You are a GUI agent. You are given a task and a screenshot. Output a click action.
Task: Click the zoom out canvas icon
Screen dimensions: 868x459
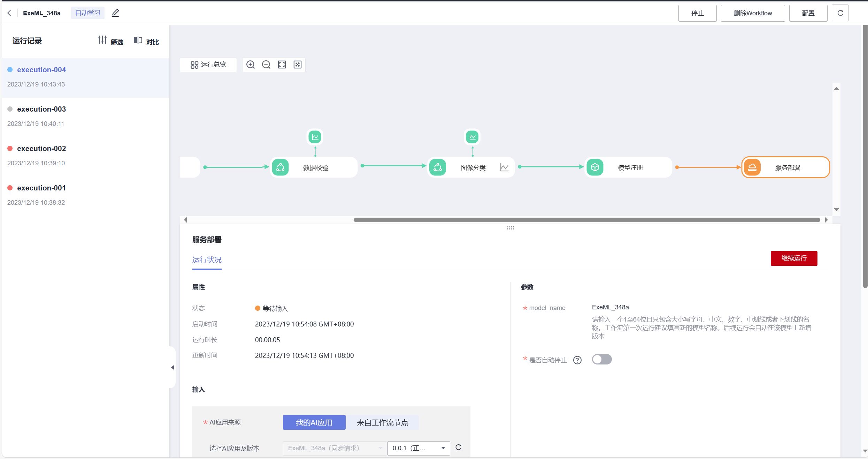point(266,65)
